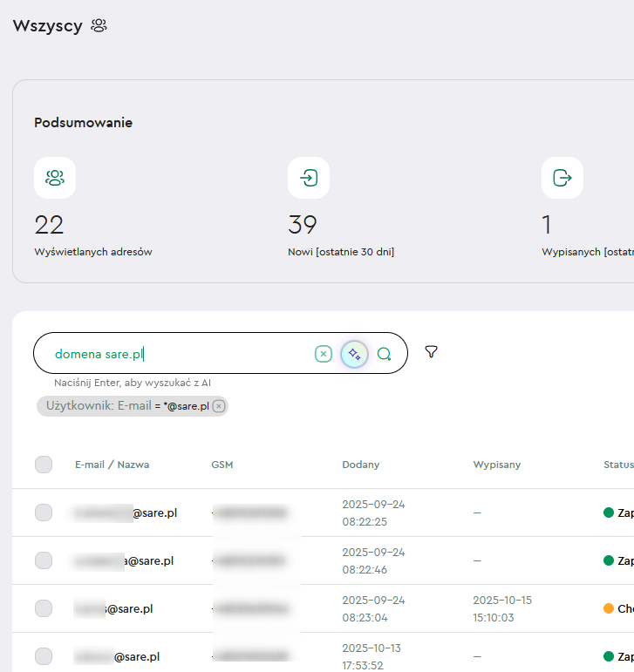Image resolution: width=634 pixels, height=672 pixels.
Task: Check the row added at 08:22:25
Action: click(x=44, y=512)
